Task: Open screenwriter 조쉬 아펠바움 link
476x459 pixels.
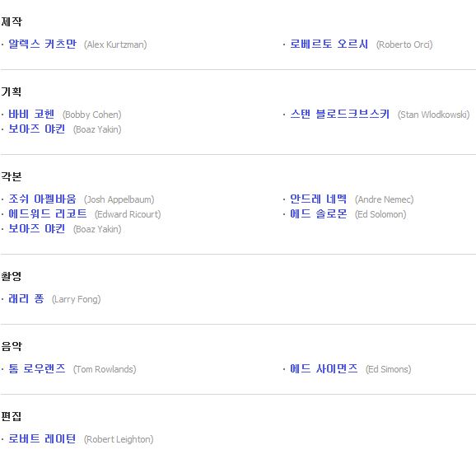Action: pos(43,199)
